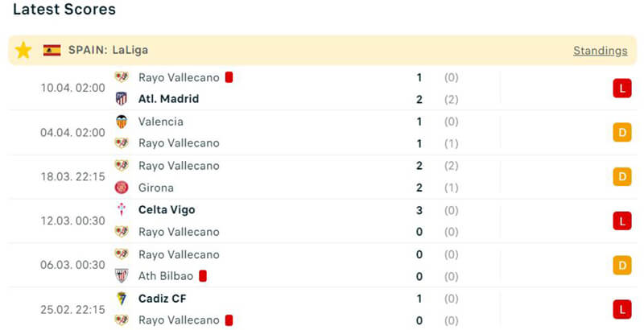The height and width of the screenshot is (330, 644).
Task: Click the red card next to Ath Bilbao
Action: coord(203,276)
